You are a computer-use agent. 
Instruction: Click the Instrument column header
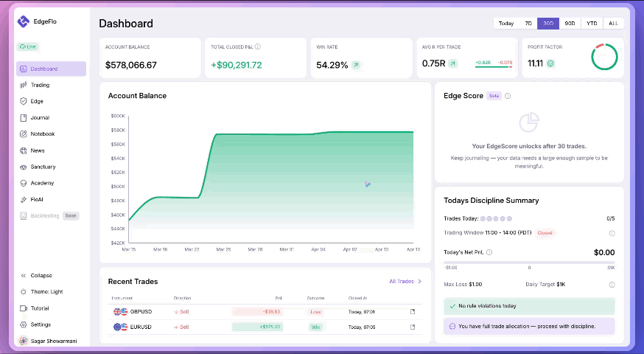[122, 298]
